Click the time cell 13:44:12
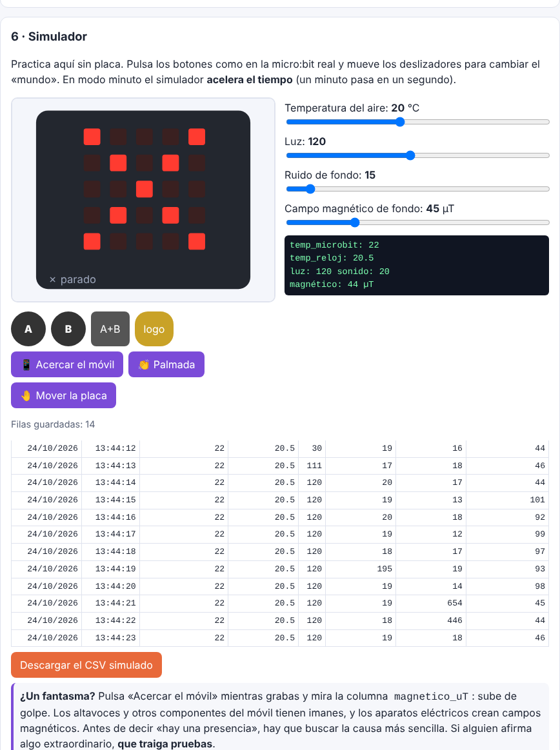560x750 pixels. tap(115, 448)
